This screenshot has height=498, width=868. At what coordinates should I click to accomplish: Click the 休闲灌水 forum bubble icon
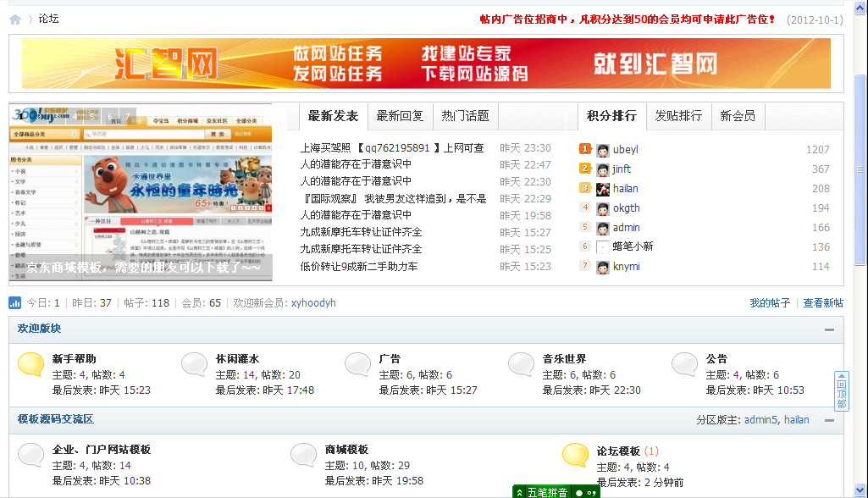[195, 364]
